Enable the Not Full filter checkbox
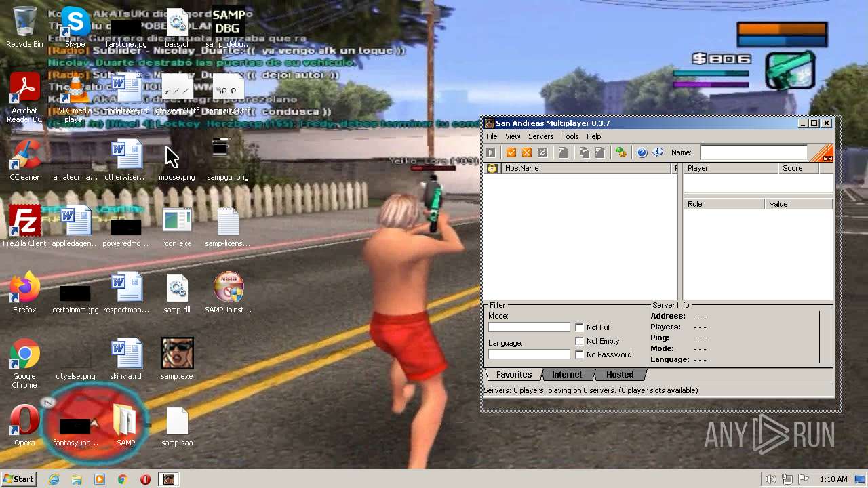 (579, 327)
